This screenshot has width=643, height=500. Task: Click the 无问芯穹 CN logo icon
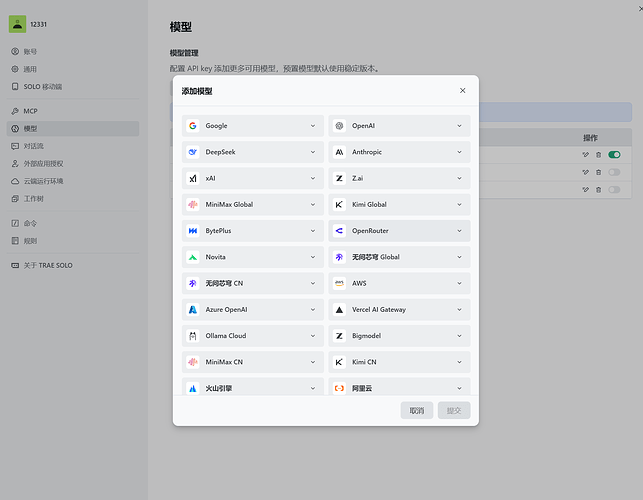(x=193, y=283)
